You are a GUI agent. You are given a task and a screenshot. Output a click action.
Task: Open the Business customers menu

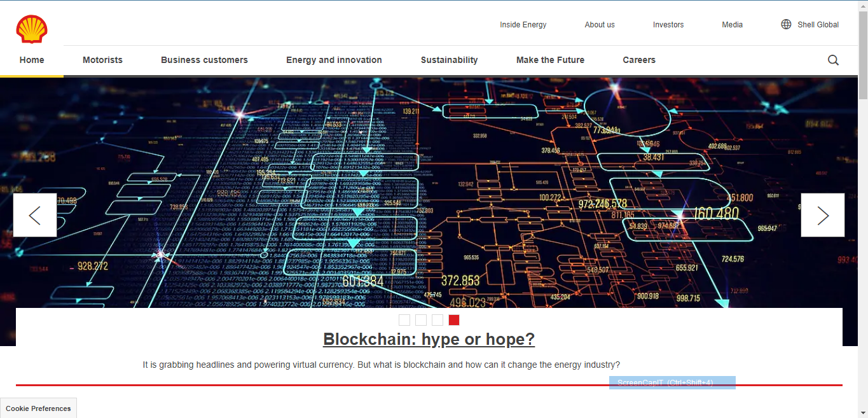coord(204,60)
